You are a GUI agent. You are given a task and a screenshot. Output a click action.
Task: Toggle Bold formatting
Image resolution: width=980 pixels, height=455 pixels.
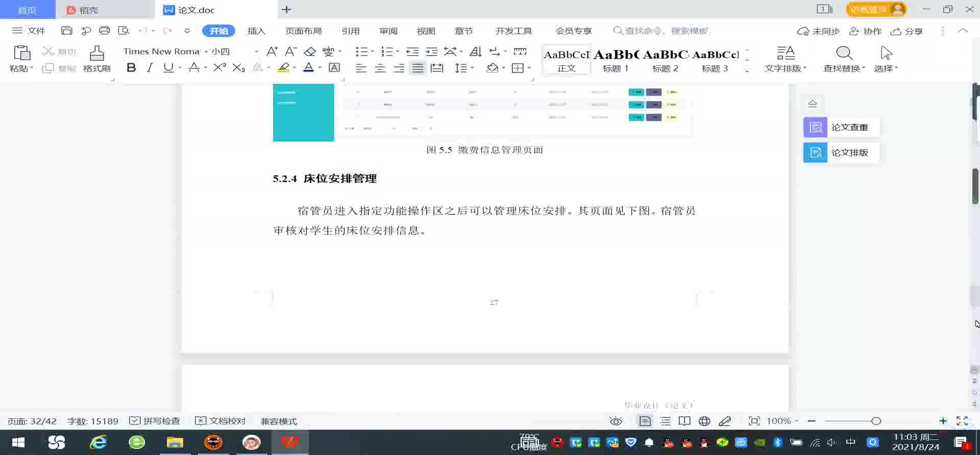[x=131, y=68]
